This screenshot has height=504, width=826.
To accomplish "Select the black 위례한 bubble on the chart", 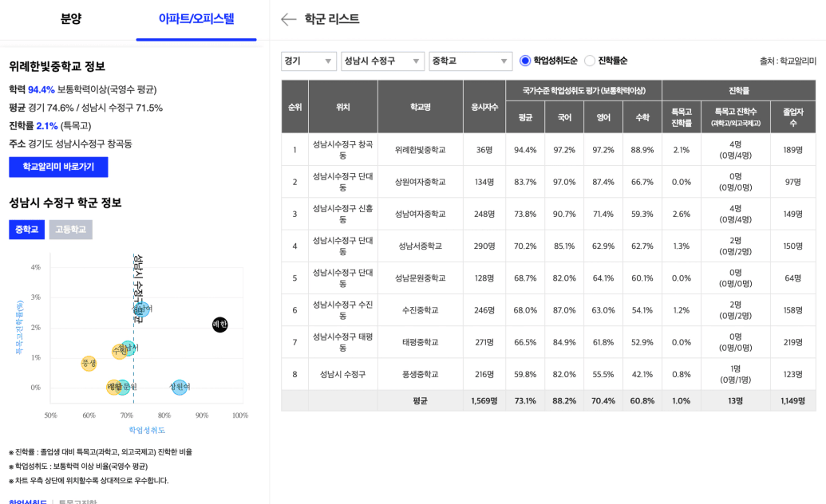I will (x=219, y=325).
